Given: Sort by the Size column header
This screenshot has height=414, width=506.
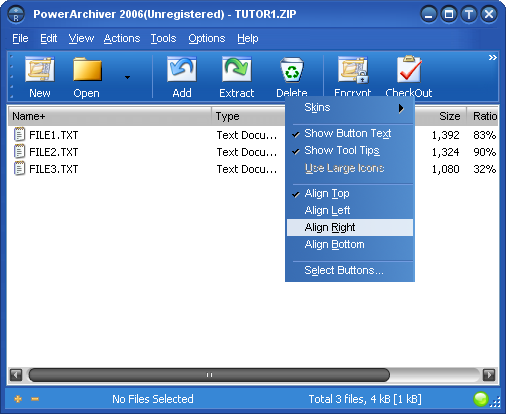Looking at the screenshot, I should 440,116.
